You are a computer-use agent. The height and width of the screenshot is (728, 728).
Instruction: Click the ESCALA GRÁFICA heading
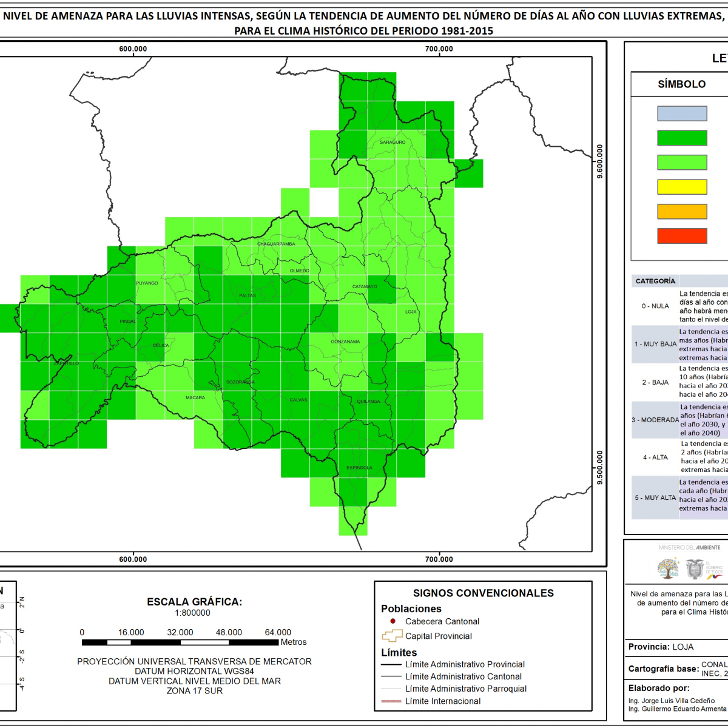tap(194, 602)
